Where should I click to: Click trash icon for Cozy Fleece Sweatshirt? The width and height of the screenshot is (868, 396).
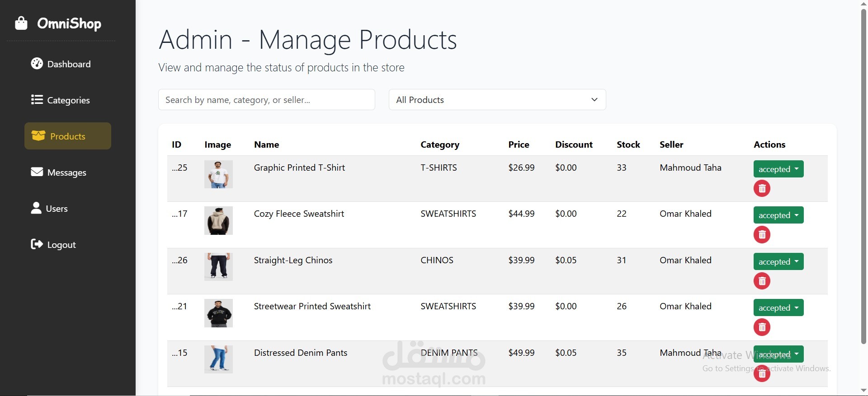pos(762,234)
